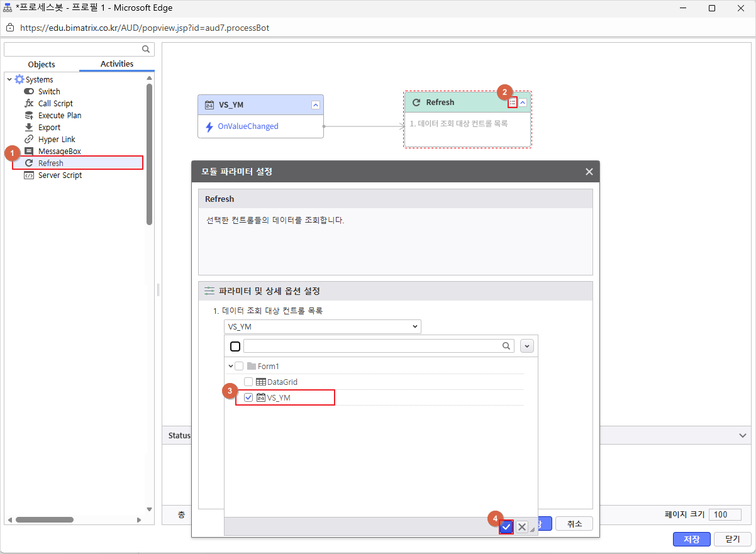The image size is (756, 554).
Task: Switch to the Objects tab
Action: (42, 64)
